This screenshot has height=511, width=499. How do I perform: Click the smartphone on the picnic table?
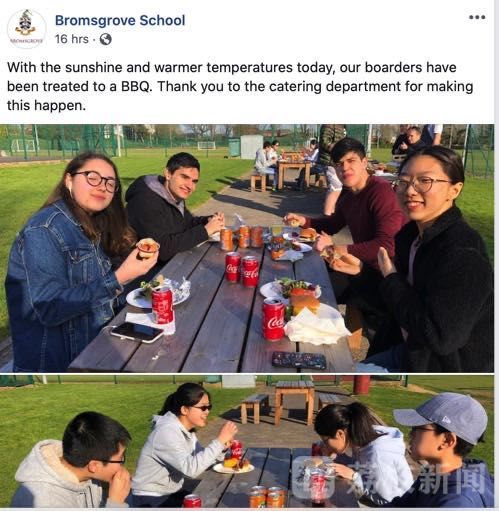tap(137, 332)
